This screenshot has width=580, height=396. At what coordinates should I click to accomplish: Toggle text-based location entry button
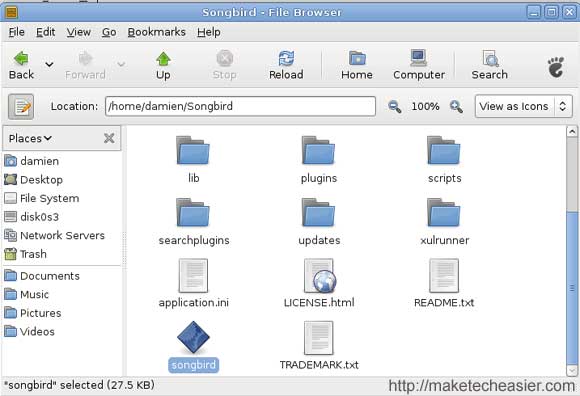click(x=21, y=106)
